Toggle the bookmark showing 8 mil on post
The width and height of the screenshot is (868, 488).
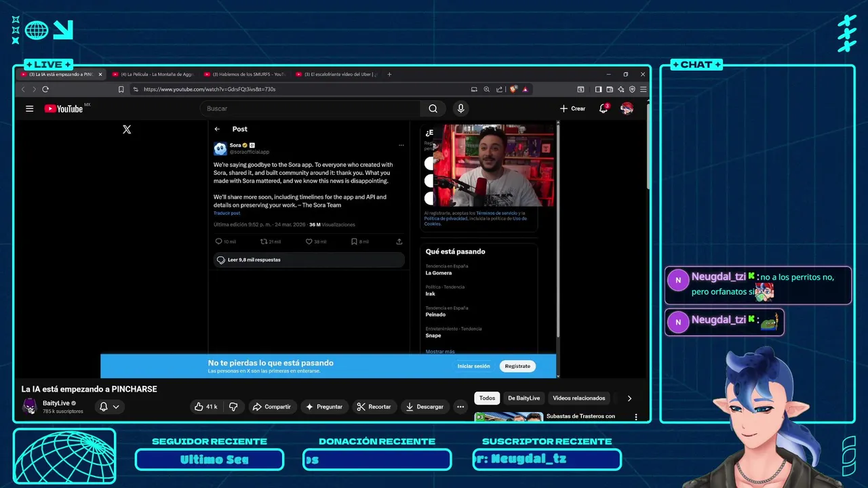[354, 241]
